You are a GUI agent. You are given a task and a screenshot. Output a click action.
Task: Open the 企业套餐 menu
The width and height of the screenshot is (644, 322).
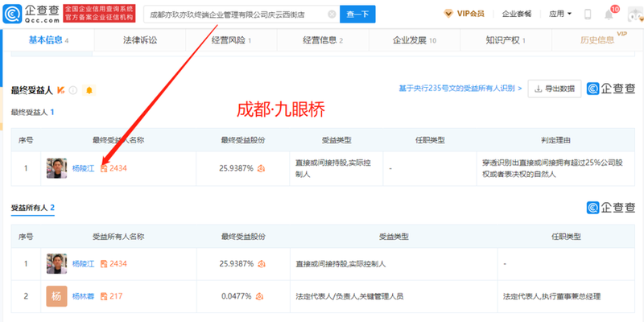tap(518, 14)
